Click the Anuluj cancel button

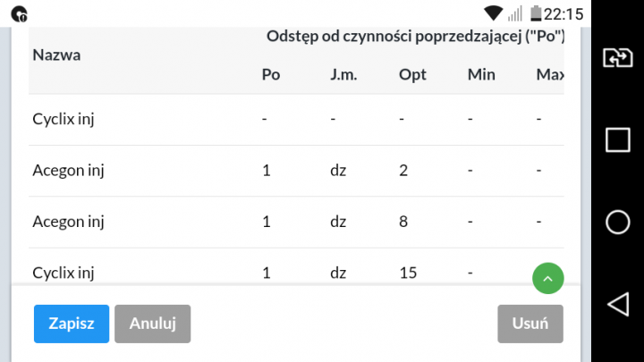pos(152,324)
